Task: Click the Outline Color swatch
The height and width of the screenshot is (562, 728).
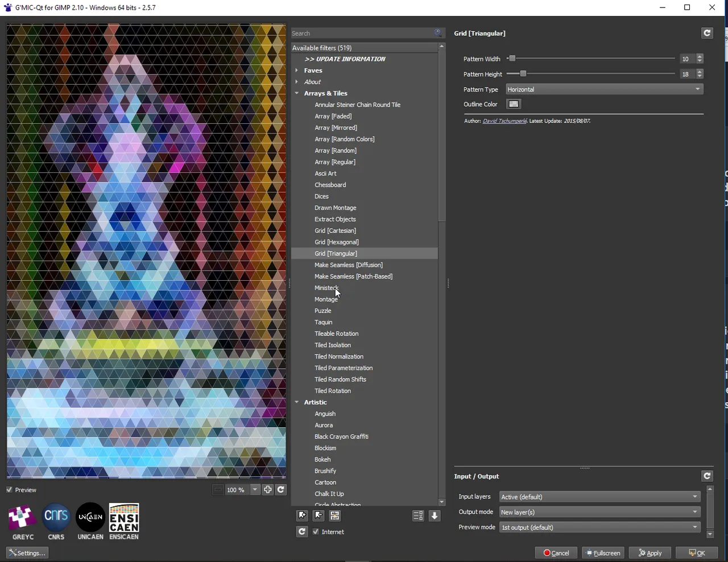Action: (514, 104)
